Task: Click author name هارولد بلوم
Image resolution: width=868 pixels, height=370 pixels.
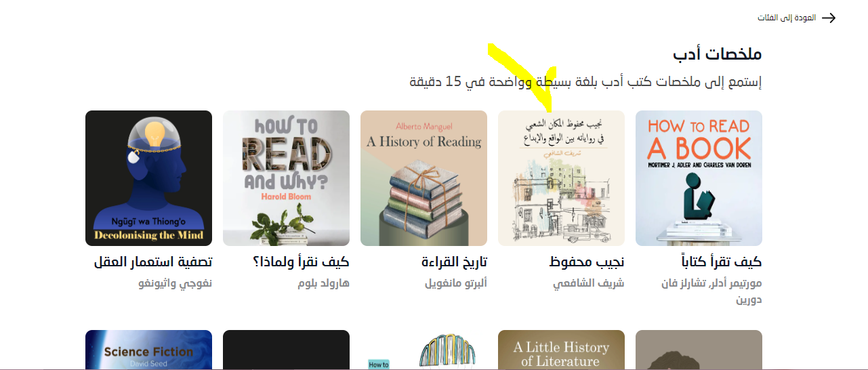Action: click(x=323, y=283)
